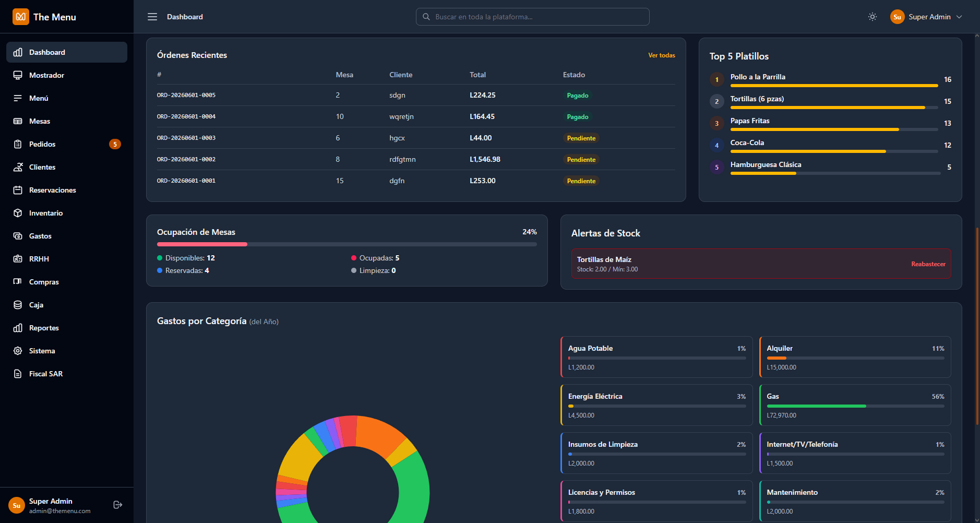The image size is (980, 523).
Task: Click The Menu logo icon
Action: [x=21, y=17]
